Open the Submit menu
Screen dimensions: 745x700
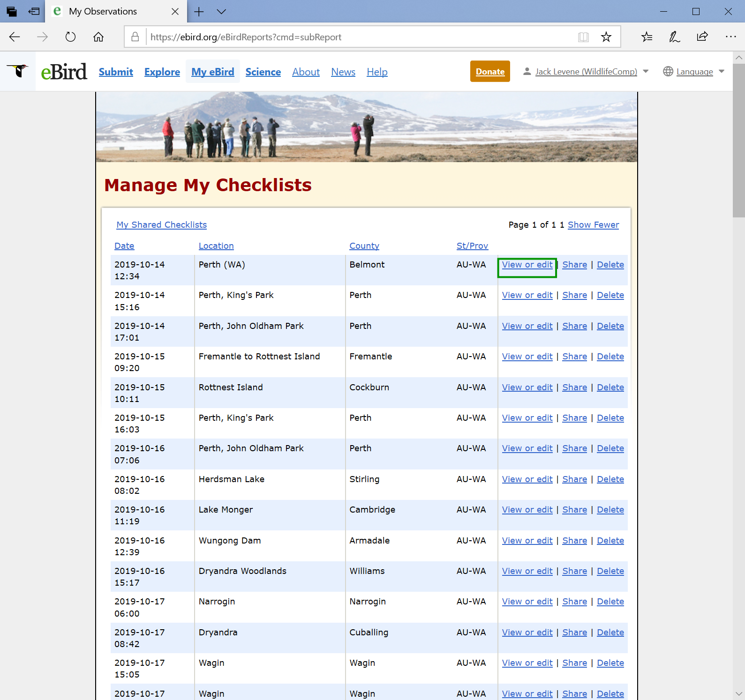[116, 72]
